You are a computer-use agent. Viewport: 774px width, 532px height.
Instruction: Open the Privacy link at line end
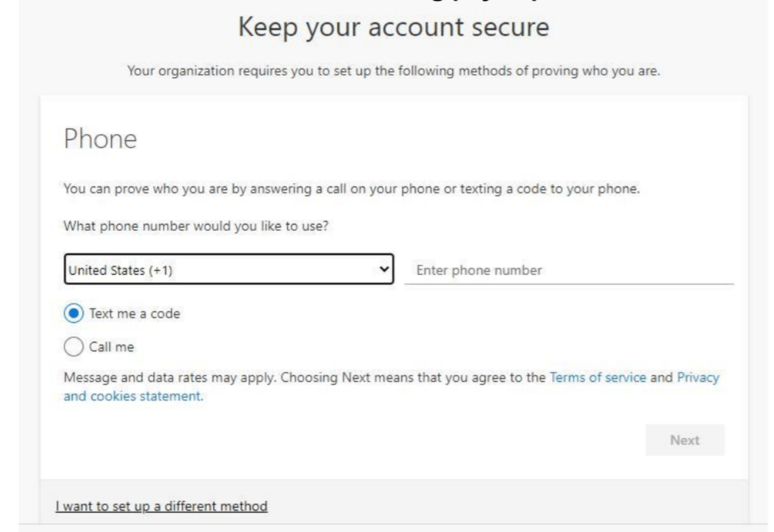(x=698, y=377)
